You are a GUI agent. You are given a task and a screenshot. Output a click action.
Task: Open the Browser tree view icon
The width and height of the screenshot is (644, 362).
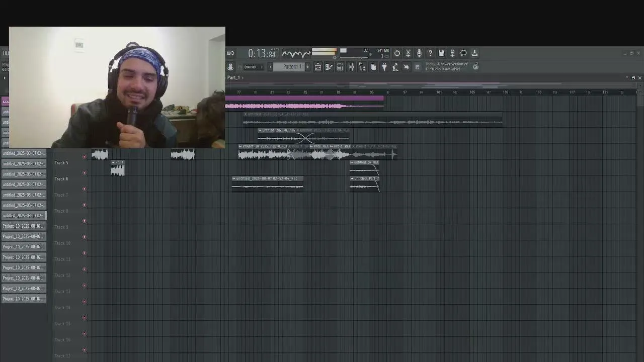362,67
